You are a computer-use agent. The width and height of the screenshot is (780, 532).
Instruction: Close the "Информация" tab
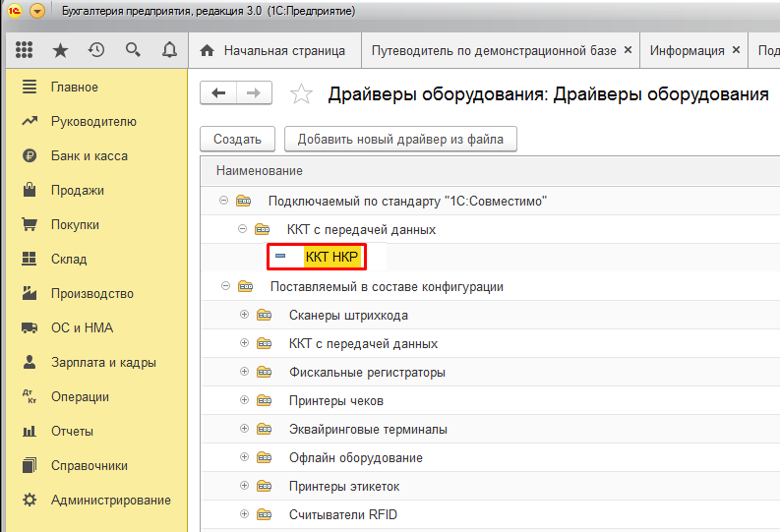click(736, 50)
